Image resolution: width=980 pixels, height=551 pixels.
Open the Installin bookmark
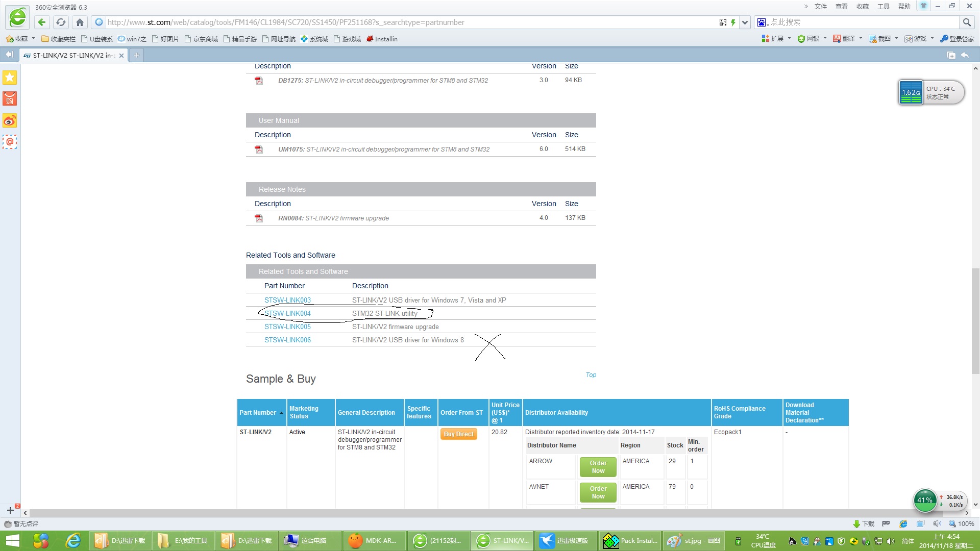[382, 39]
